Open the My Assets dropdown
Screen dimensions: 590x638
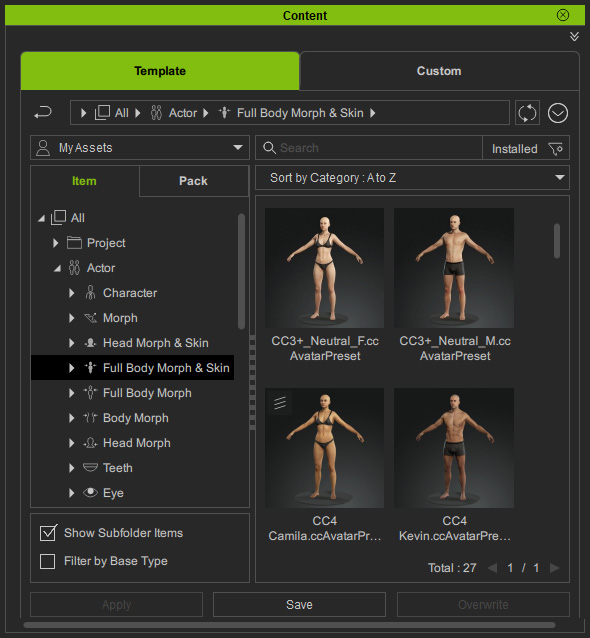(140, 148)
